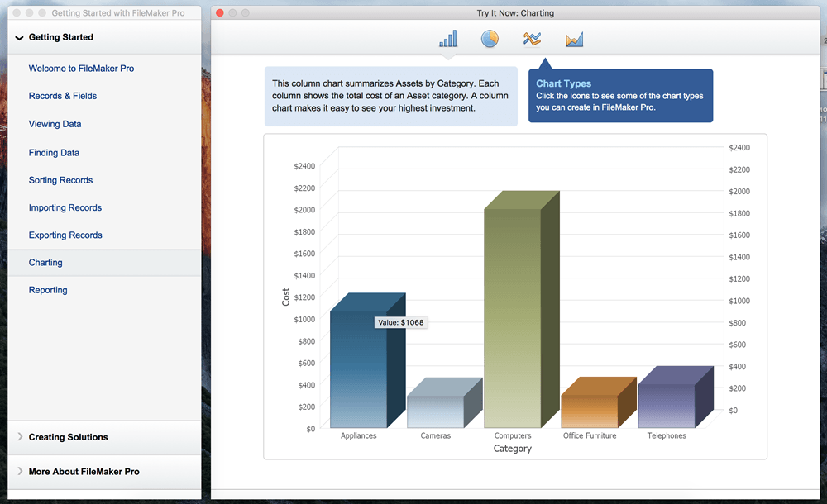Viewport: 827px width, 504px height.
Task: Select the column chart icon
Action: [447, 39]
